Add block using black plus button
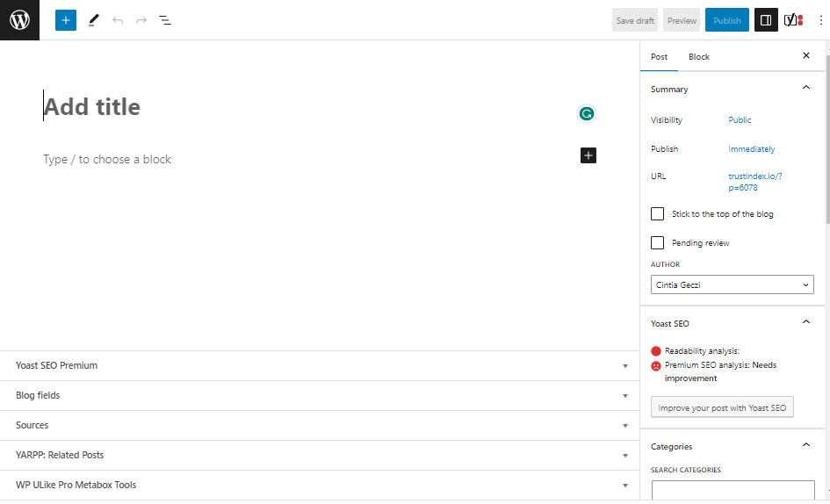830x504 pixels. tap(588, 155)
